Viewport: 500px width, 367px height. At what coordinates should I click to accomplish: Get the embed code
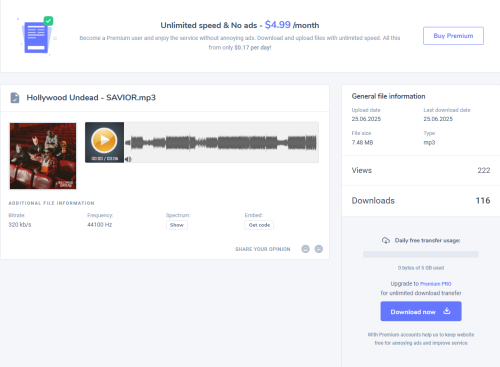(259, 225)
